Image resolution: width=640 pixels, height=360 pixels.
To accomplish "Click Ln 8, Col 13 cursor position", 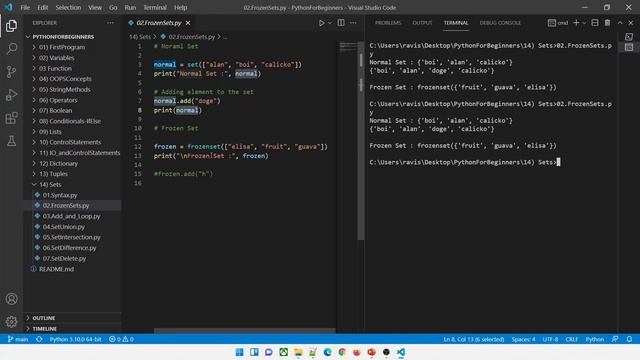I will [x=473, y=339].
